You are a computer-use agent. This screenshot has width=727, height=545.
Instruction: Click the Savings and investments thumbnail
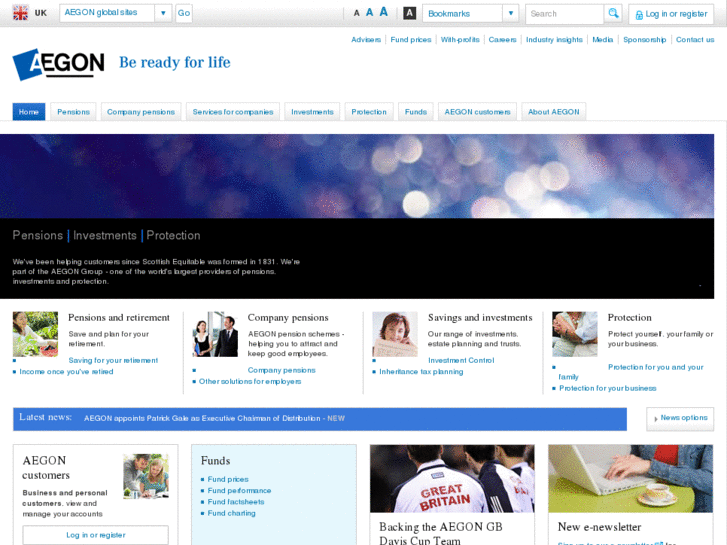coord(395,334)
